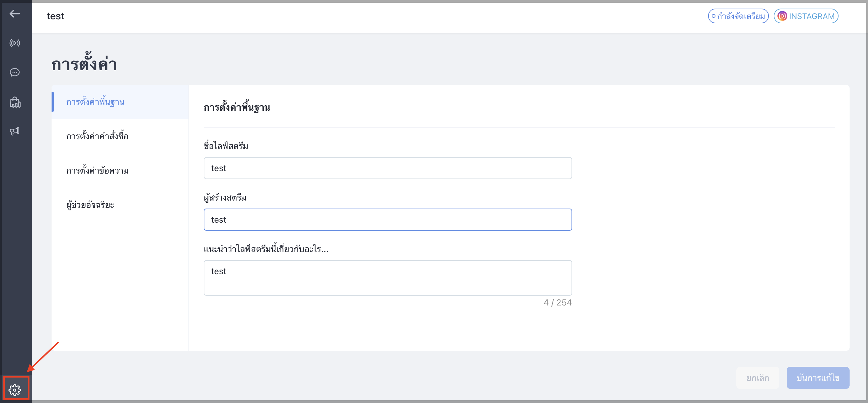Screen dimensions: 868x403
Task: Click the test stream title in header
Action: 55,16
